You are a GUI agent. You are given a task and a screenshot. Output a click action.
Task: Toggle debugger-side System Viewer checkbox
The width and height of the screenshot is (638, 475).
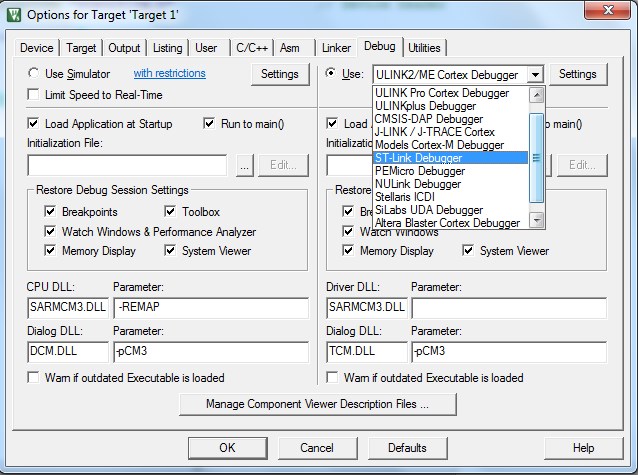[x=468, y=250]
